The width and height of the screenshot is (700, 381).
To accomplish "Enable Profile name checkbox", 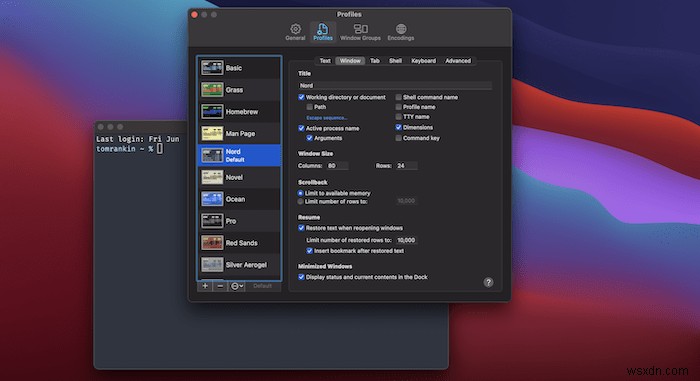I will click(x=398, y=107).
